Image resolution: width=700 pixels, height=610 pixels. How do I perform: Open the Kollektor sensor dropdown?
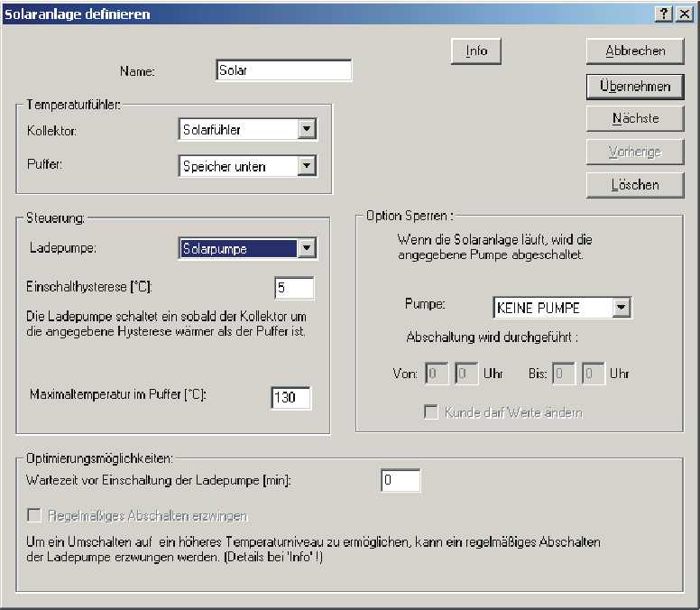308,130
